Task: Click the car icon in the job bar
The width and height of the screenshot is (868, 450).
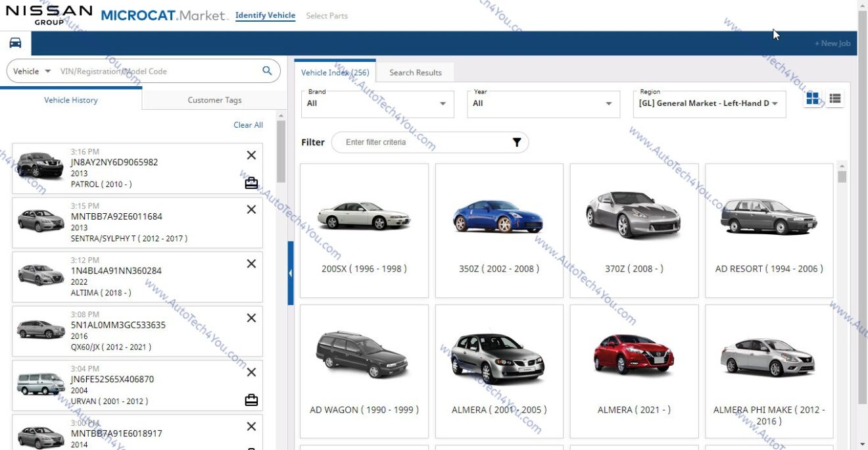Action: point(15,43)
